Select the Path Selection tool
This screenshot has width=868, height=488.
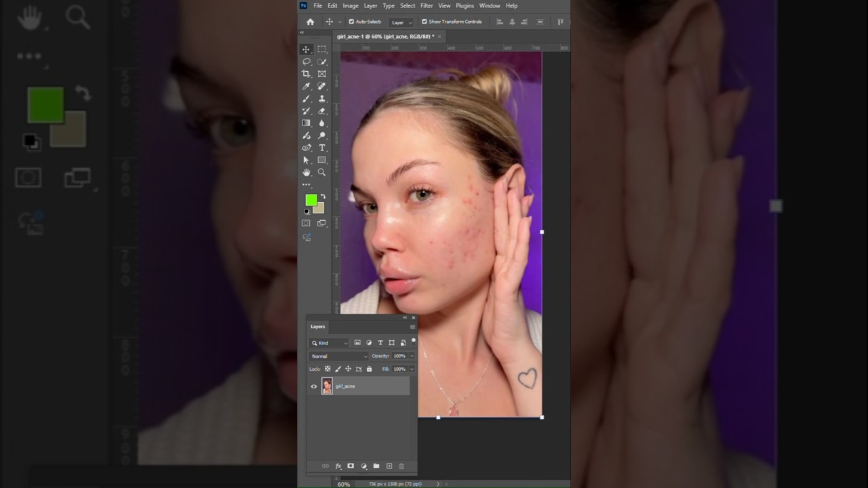(307, 160)
